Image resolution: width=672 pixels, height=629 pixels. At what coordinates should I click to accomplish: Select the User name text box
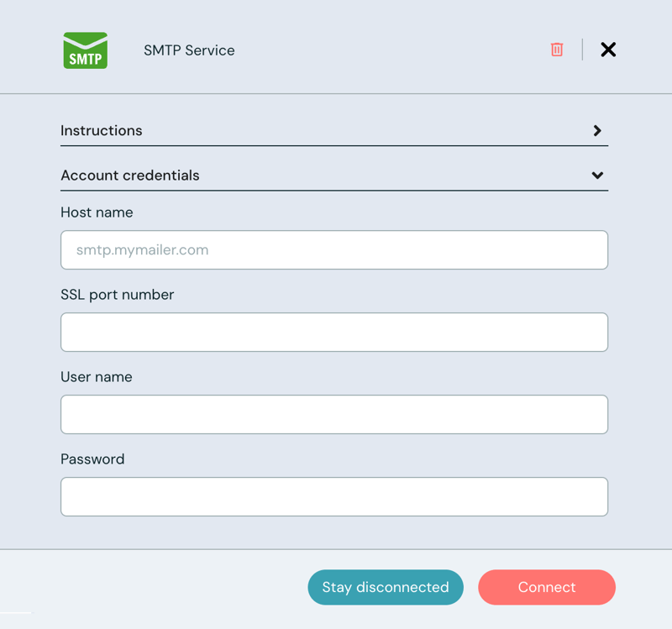(334, 415)
